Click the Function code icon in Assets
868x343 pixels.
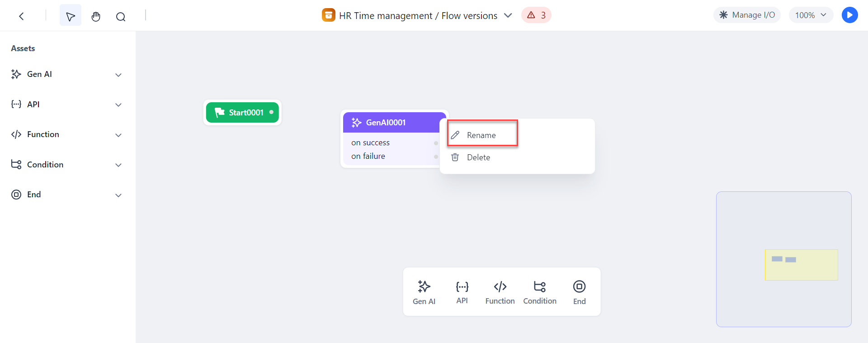tap(16, 134)
